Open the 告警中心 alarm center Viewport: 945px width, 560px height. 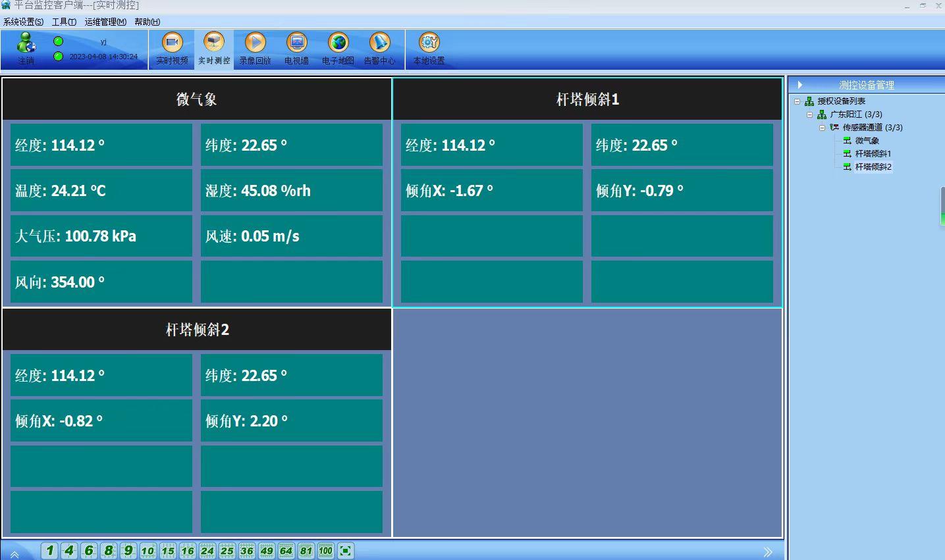click(379, 49)
